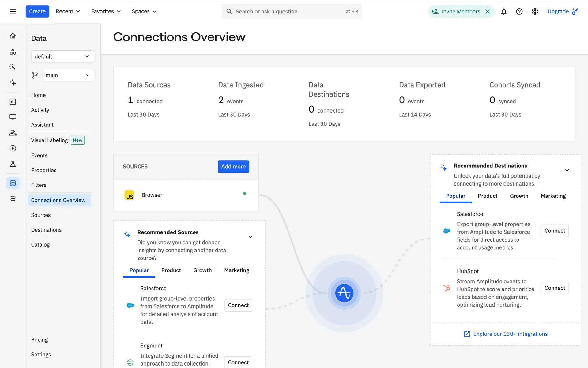Dismiss the Invite Members banner
The height and width of the screenshot is (368, 588).
(x=488, y=11)
